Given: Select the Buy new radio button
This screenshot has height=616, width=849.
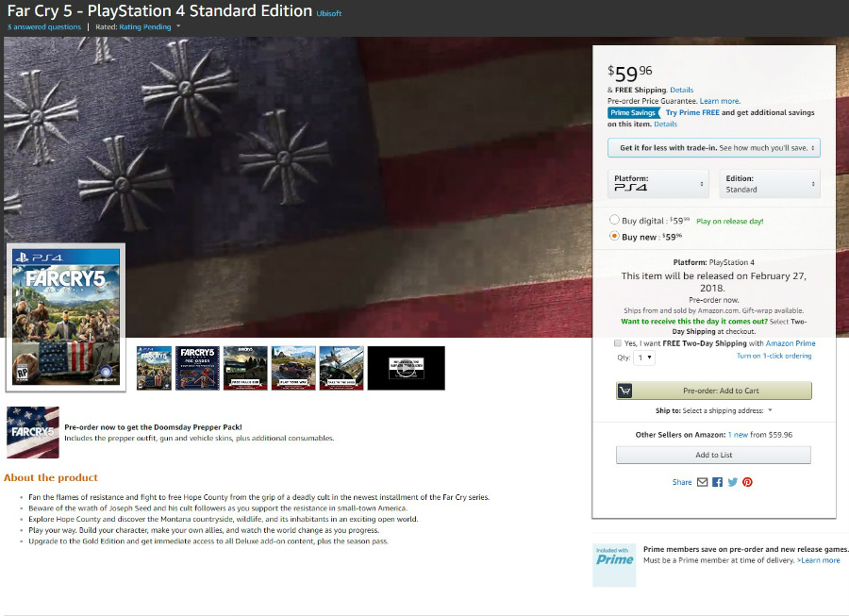Looking at the screenshot, I should coord(614,236).
